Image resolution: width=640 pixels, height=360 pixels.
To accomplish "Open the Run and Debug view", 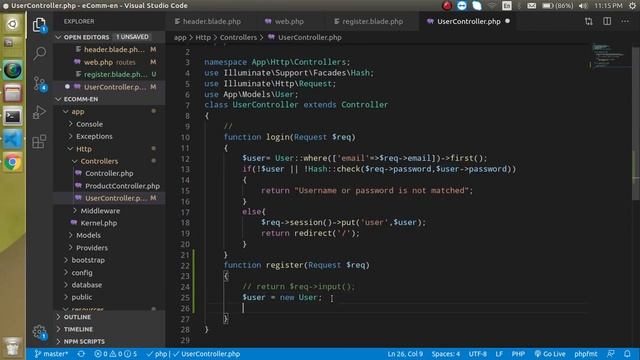I will click(x=39, y=112).
